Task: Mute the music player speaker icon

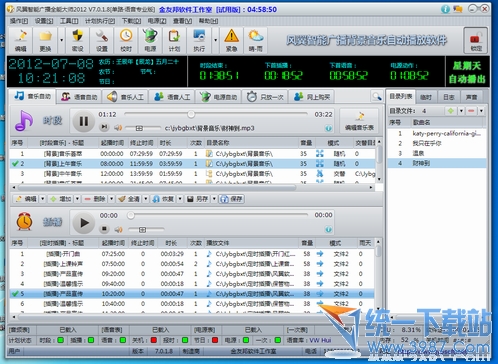Action: (118, 128)
